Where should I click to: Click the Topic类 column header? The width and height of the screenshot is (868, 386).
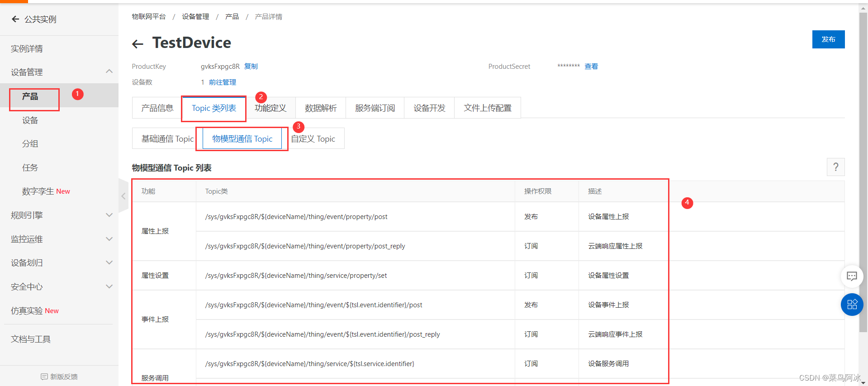click(x=216, y=191)
